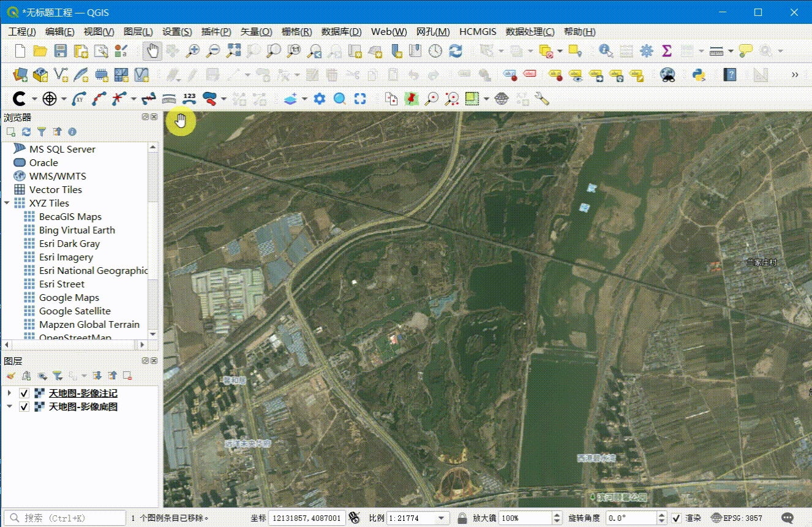Select Google Satellite in browser

point(75,311)
